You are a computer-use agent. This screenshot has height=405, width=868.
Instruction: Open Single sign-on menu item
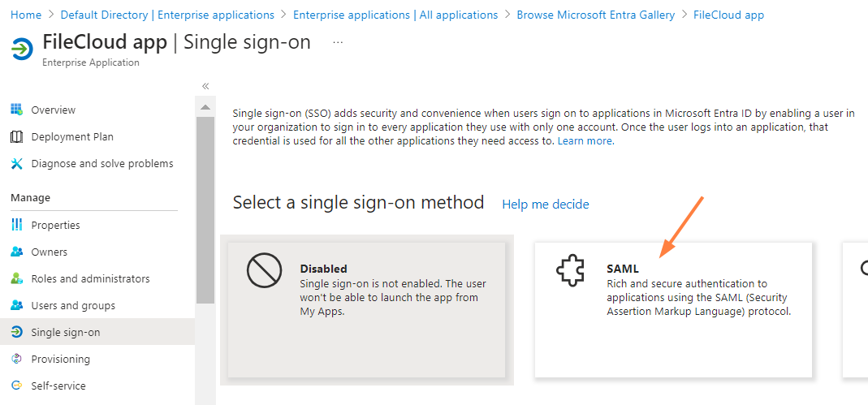click(66, 332)
